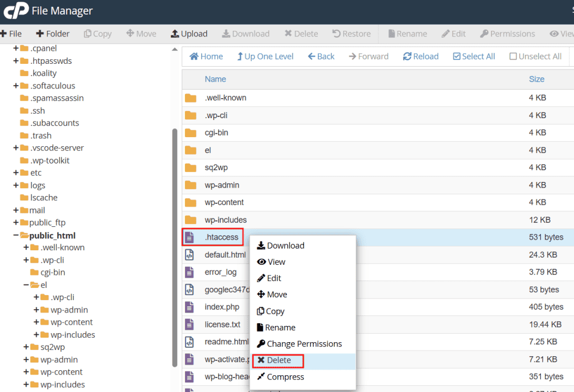Screen dimensions: 574x392
Task: Expand the .htpasswds tree folder
Action: [x=16, y=60]
